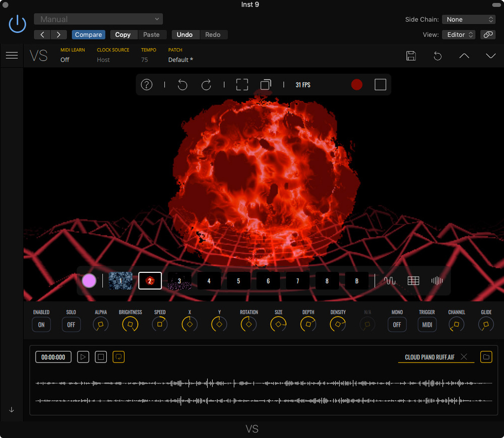Select layer 3 thumbnail

tap(180, 281)
